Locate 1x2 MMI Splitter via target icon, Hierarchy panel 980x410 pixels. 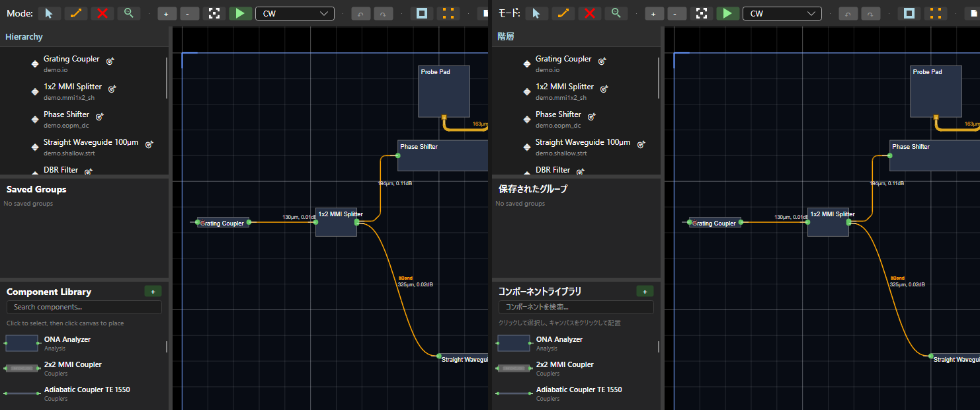pyautogui.click(x=112, y=89)
